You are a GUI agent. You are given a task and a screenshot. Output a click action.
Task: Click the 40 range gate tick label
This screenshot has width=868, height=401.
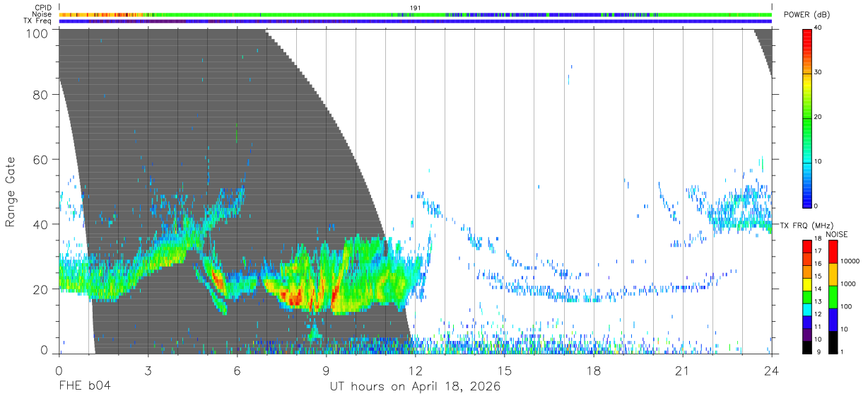(40, 224)
